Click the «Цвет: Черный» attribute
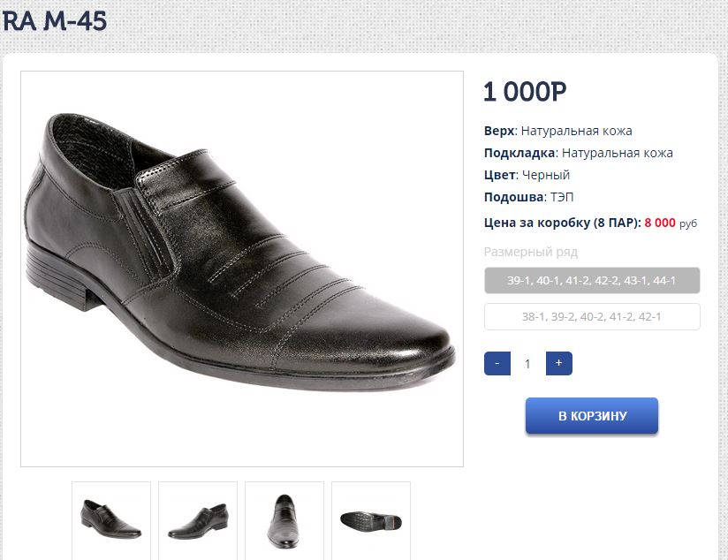Image resolution: width=728 pixels, height=560 pixels. pos(527,175)
